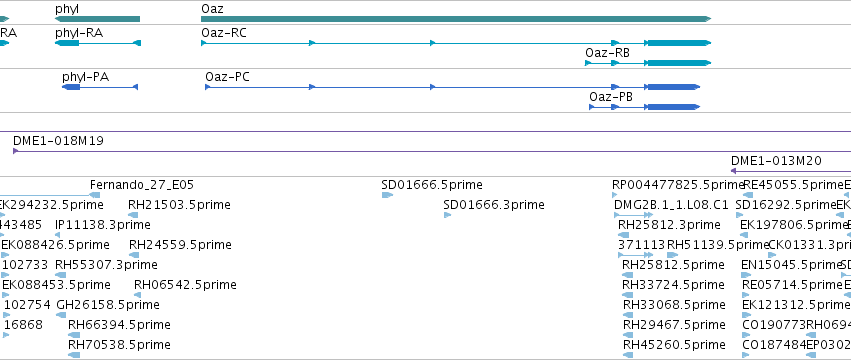The height and width of the screenshot is (360, 851).
Task: Click the RH45260.5prime EST label
Action: pyautogui.click(x=674, y=345)
